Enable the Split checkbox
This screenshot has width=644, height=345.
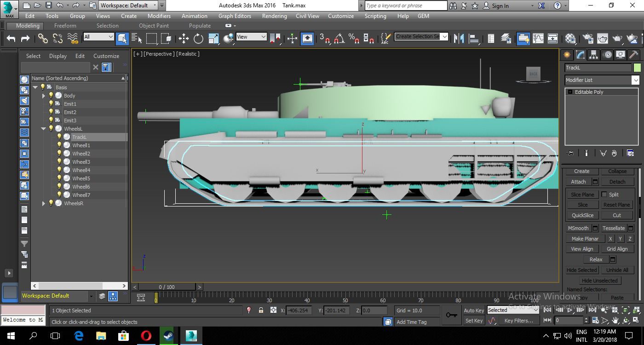pyautogui.click(x=604, y=195)
